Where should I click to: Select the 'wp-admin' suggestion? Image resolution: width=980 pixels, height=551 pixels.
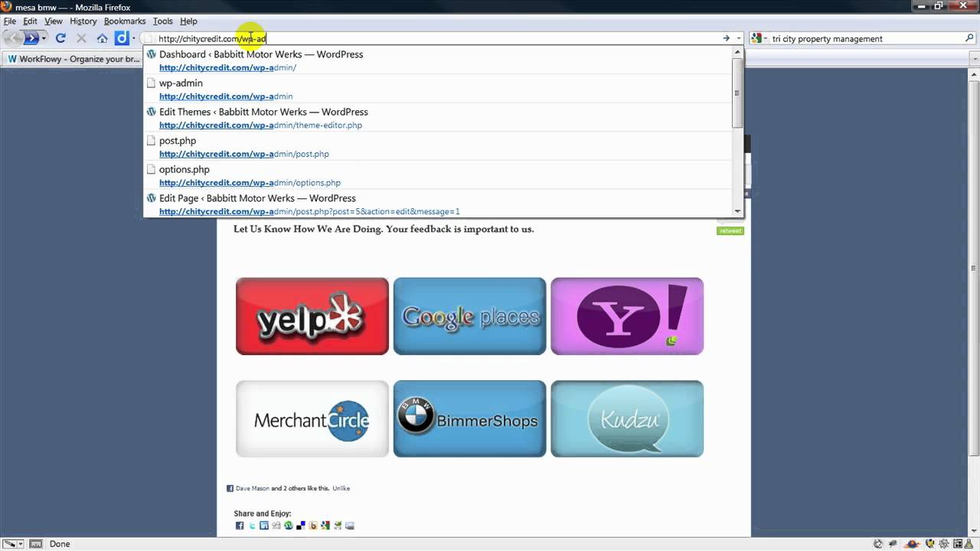pos(438,90)
